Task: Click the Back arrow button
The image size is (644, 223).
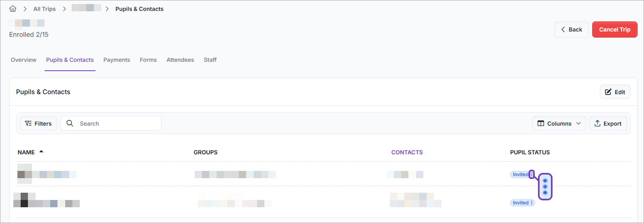Action: coord(572,29)
